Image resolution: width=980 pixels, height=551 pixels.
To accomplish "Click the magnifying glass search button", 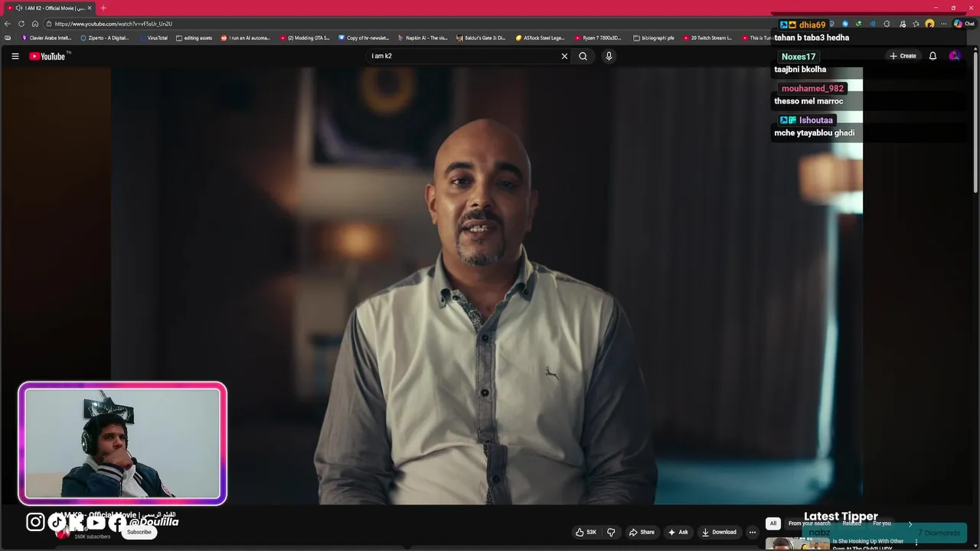I will pos(583,56).
